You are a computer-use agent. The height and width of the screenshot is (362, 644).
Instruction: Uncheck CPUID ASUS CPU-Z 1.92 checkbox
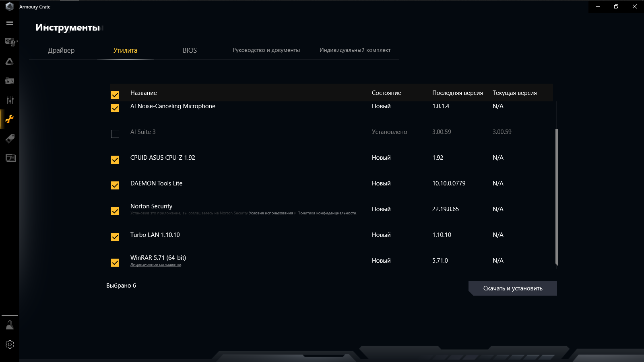pyautogui.click(x=115, y=160)
